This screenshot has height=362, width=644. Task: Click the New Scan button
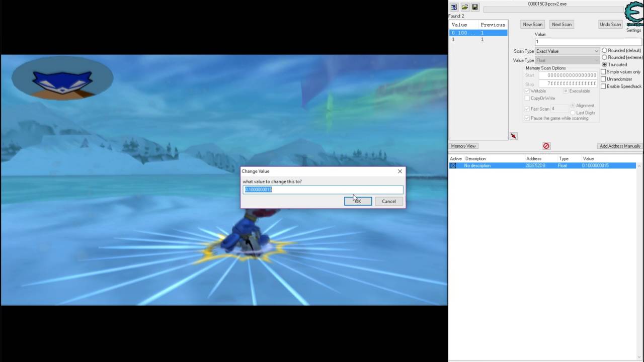(532, 24)
